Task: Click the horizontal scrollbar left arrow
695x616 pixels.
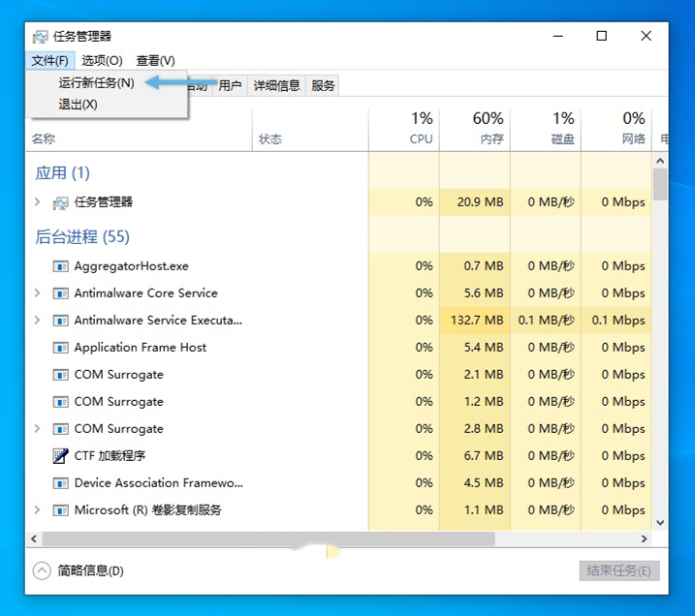Action: (x=34, y=539)
